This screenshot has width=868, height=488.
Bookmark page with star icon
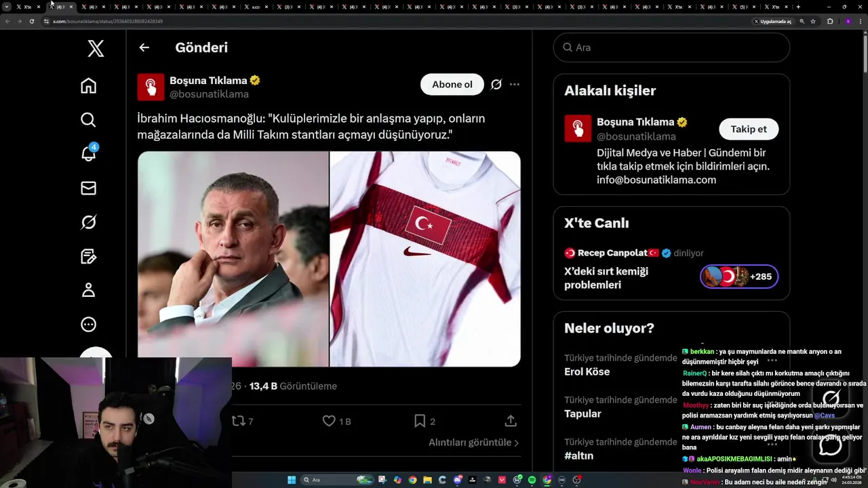coord(813,21)
